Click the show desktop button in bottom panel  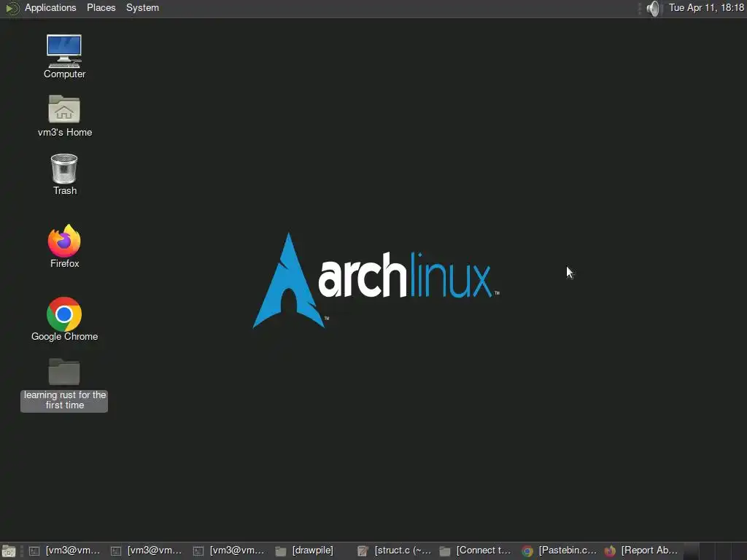click(9, 551)
